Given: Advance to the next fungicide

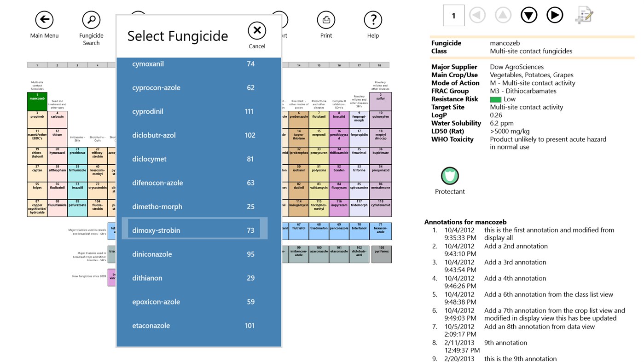Looking at the screenshot, I should coord(554,15).
